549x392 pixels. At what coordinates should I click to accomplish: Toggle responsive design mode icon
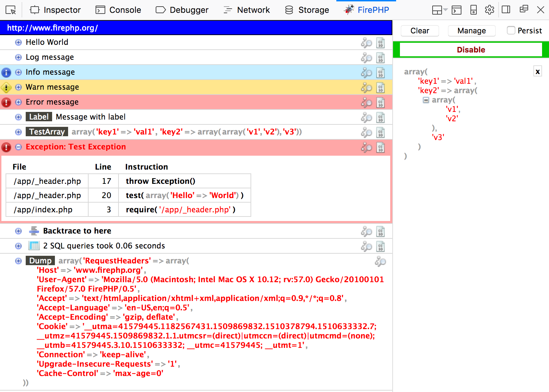pos(473,10)
